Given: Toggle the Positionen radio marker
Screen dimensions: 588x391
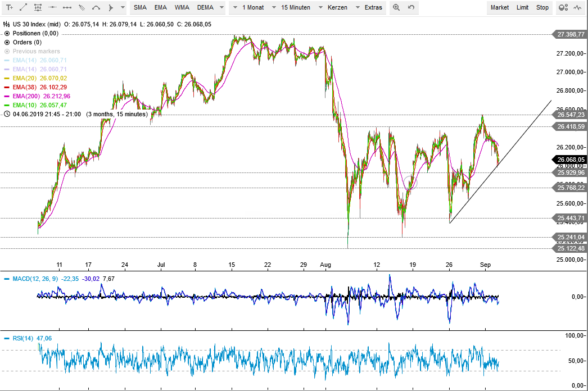Looking at the screenshot, I should click(x=7, y=33).
